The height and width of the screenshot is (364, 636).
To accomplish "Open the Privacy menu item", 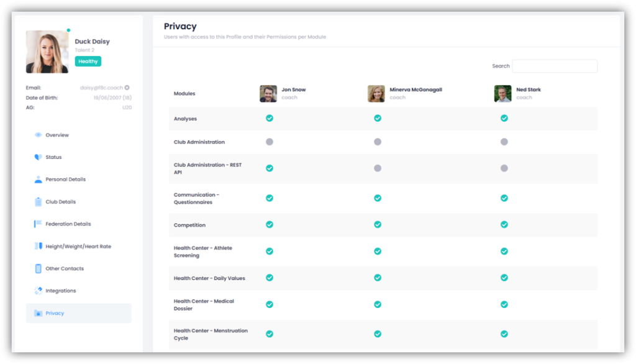I will [x=55, y=313].
